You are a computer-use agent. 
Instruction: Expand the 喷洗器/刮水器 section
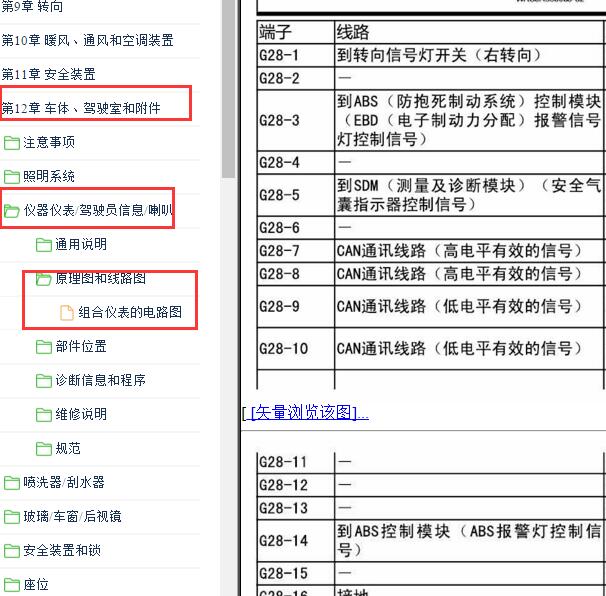coord(64,482)
